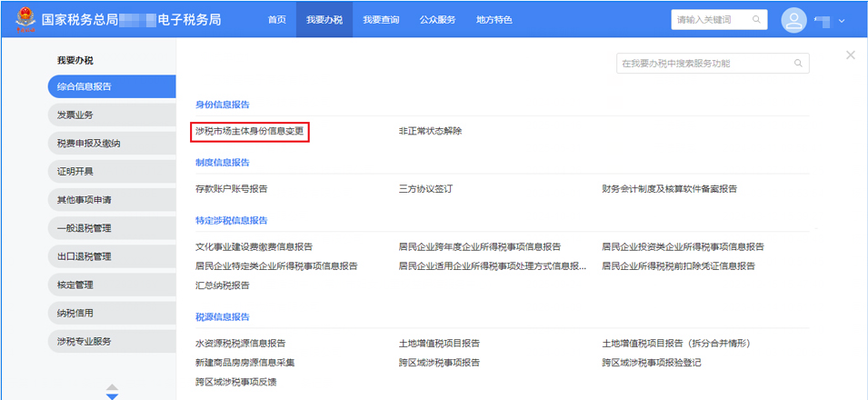Expand the user account dropdown chevron
Image resolution: width=868 pixels, height=400 pixels.
[x=842, y=21]
